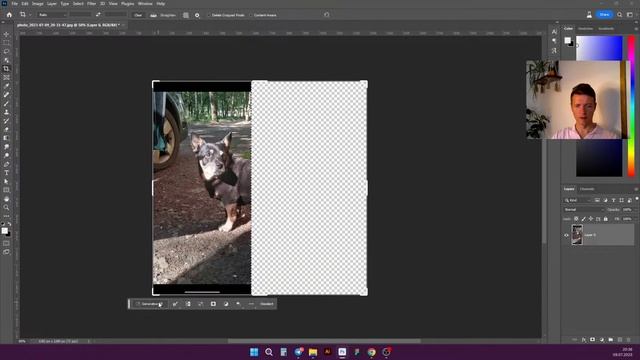This screenshot has height=360, width=640.
Task: Add layer style fx icon
Action: tap(584, 340)
